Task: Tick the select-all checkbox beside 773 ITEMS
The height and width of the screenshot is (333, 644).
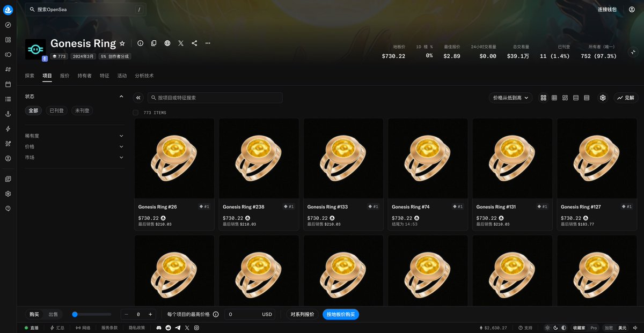Action: [x=136, y=113]
